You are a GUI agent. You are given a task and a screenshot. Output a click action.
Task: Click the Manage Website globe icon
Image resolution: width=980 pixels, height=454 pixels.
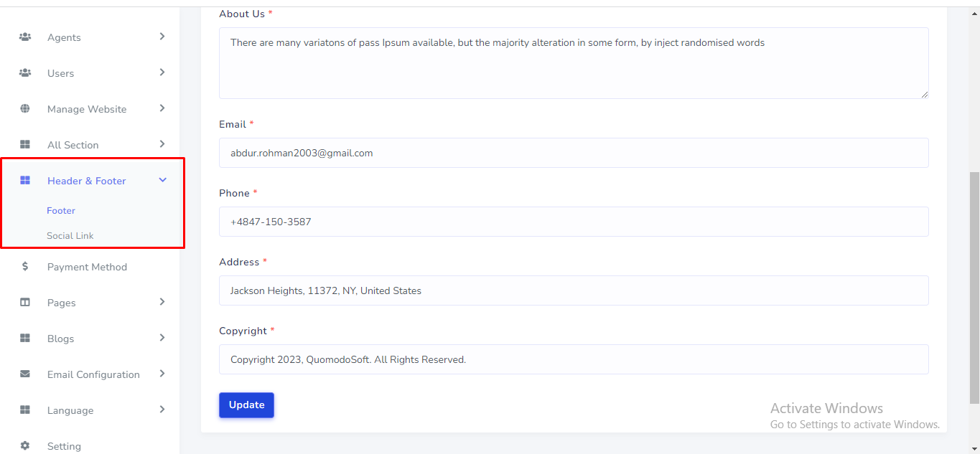click(x=25, y=108)
